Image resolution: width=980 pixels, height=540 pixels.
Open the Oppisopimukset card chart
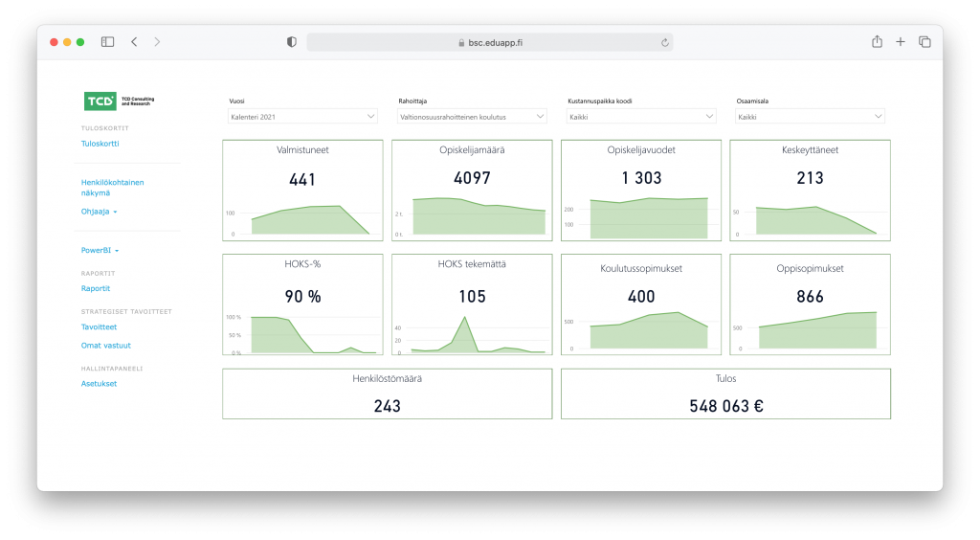[x=810, y=330]
